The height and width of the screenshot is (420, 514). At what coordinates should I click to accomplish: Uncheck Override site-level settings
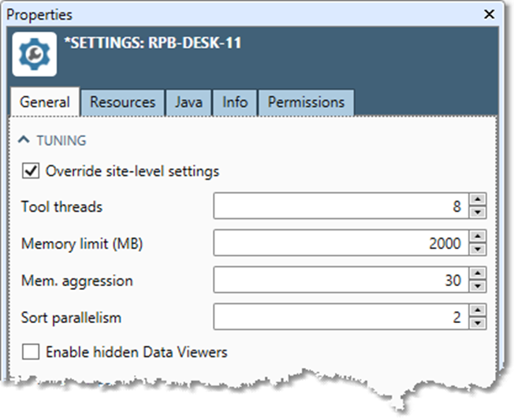(31, 171)
